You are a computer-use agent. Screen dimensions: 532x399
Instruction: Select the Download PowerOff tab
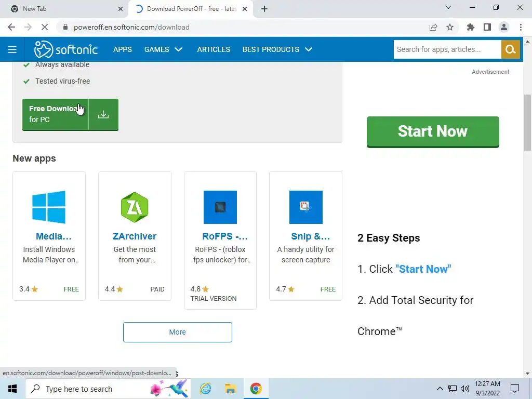191,9
